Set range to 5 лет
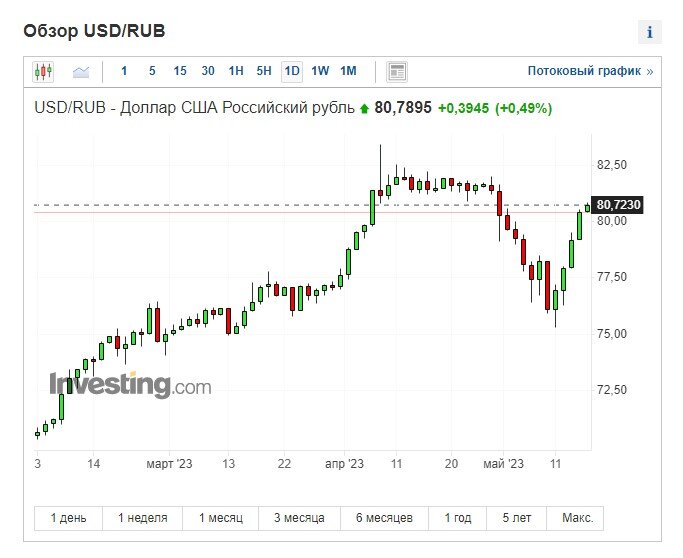Image resolution: width=683 pixels, height=558 pixels. 517,518
